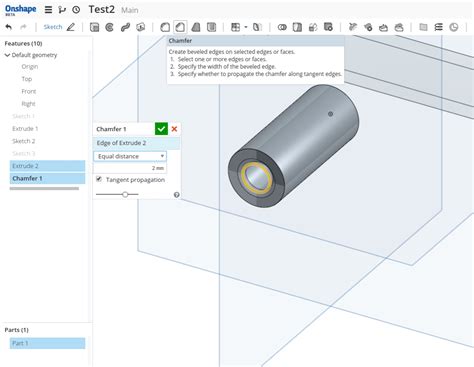This screenshot has width=474, height=367.
Task: Open the Equal distance dropdown
Action: point(130,156)
